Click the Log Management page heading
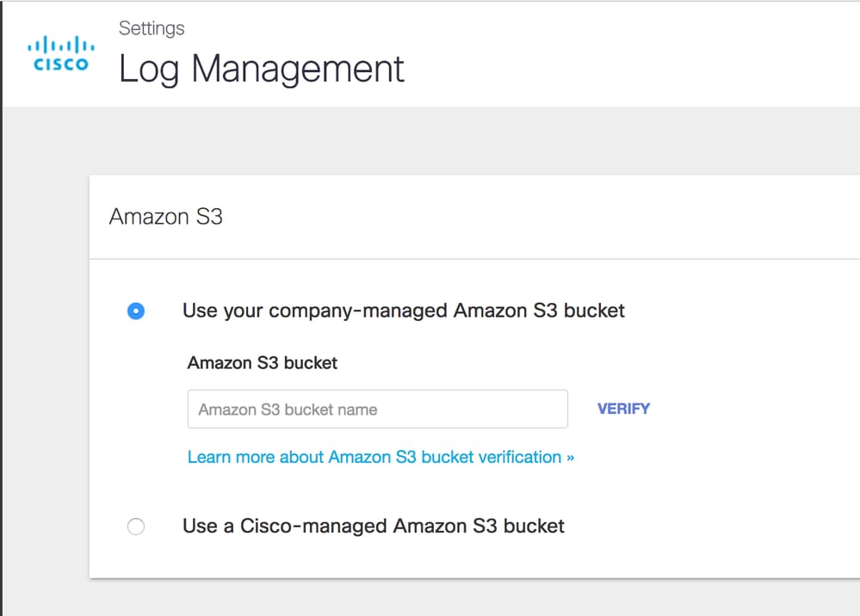The image size is (860, 616). coord(261,69)
